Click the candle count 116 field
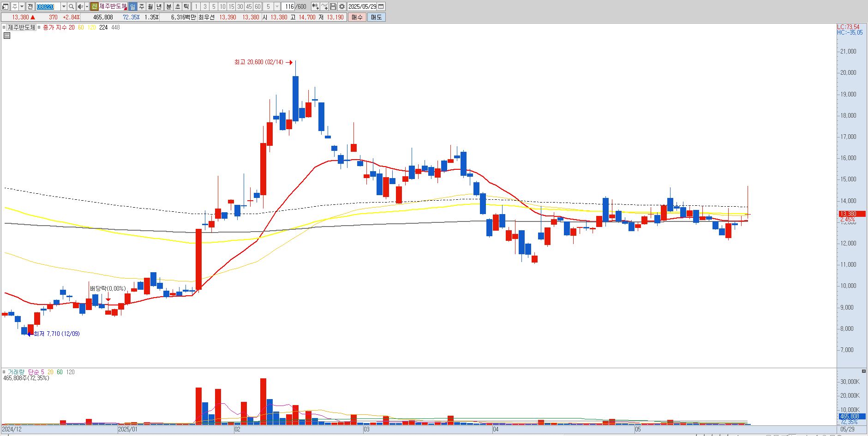This screenshot has height=436, width=868. [x=288, y=6]
